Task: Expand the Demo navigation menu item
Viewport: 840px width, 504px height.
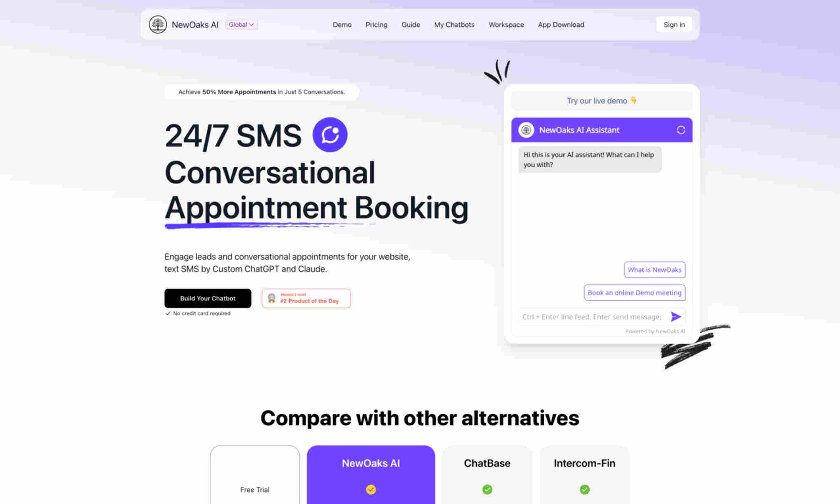Action: coord(341,25)
